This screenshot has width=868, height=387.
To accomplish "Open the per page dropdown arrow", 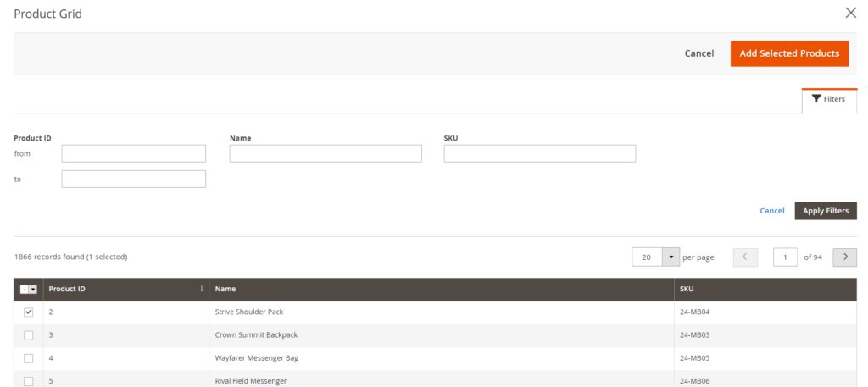I will (x=670, y=257).
